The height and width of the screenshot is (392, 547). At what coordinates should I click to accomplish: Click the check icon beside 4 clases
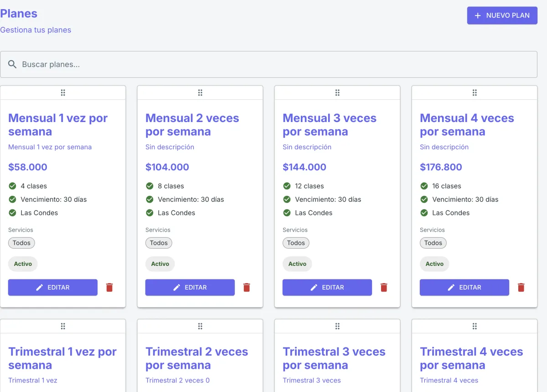[12, 186]
